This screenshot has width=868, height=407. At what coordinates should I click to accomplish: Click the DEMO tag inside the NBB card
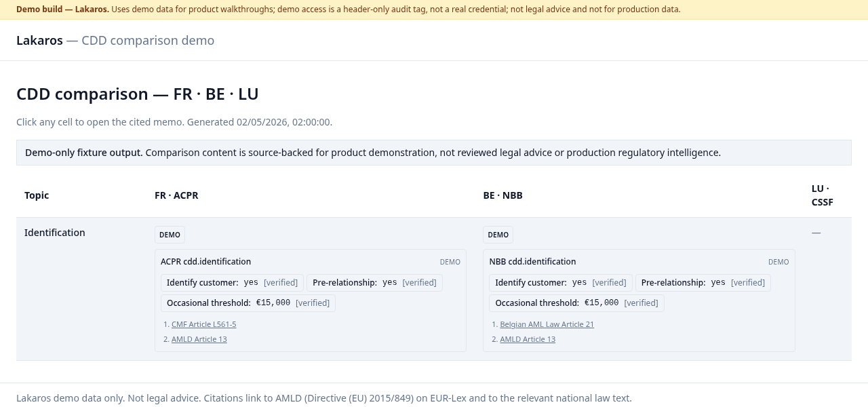click(778, 262)
